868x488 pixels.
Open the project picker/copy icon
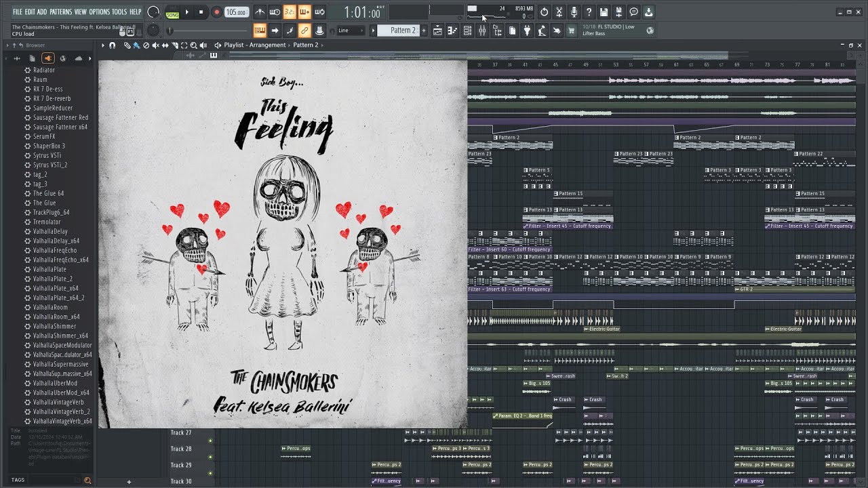(x=512, y=30)
